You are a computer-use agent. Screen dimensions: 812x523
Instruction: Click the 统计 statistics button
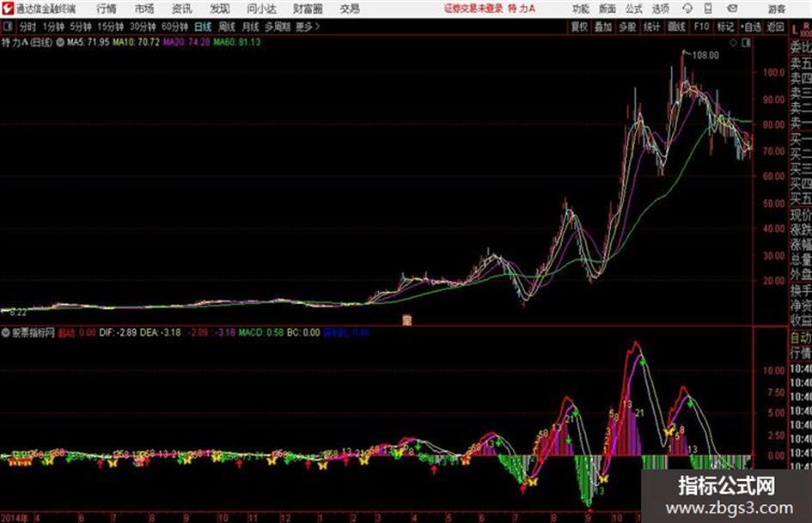click(x=652, y=27)
